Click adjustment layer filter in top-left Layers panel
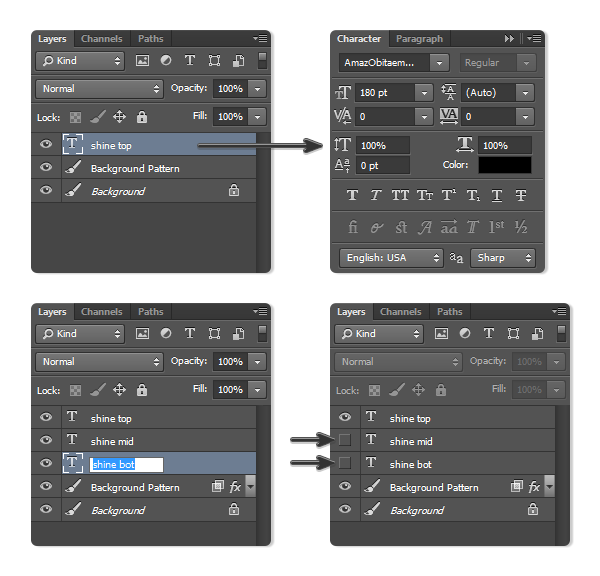Screen dimensions: 600x576 tap(166, 60)
